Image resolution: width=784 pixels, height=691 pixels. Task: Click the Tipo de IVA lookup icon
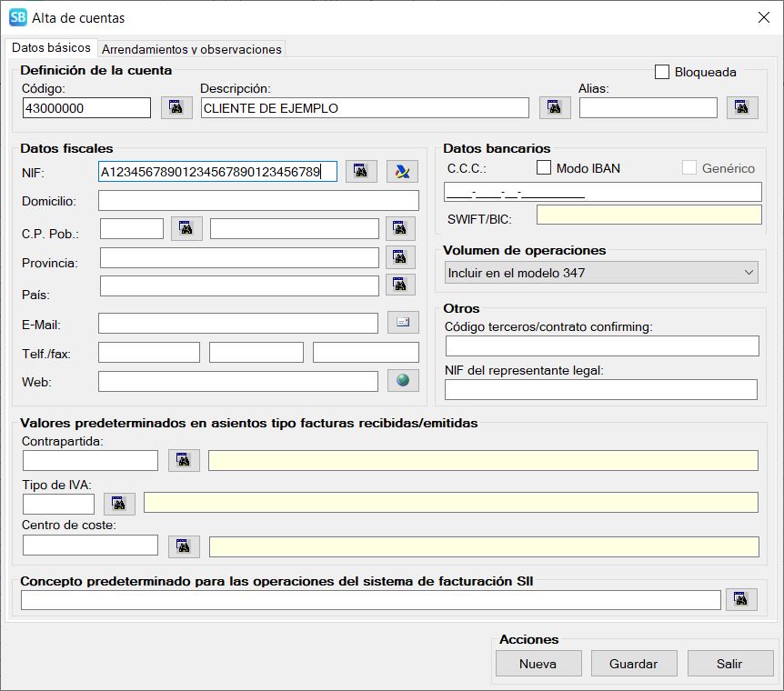(x=119, y=503)
